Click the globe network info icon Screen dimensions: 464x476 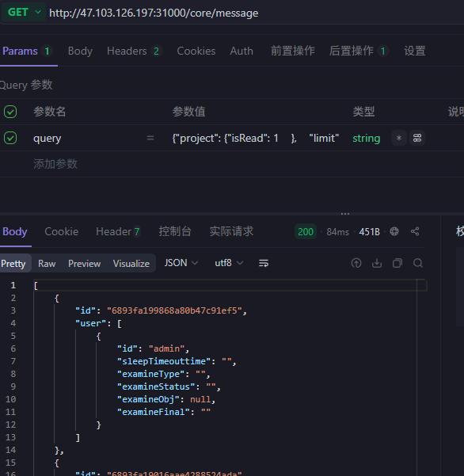pyautogui.click(x=394, y=231)
